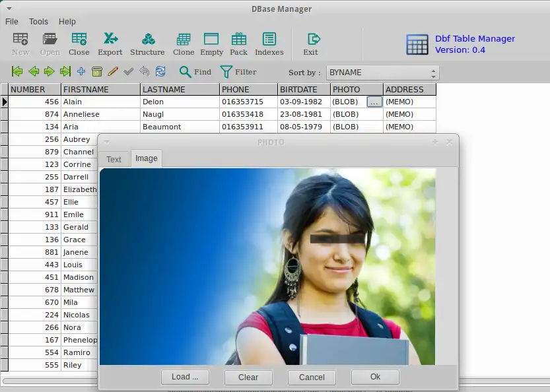550x392 pixels.
Task: Click the Filter button
Action: 238,72
